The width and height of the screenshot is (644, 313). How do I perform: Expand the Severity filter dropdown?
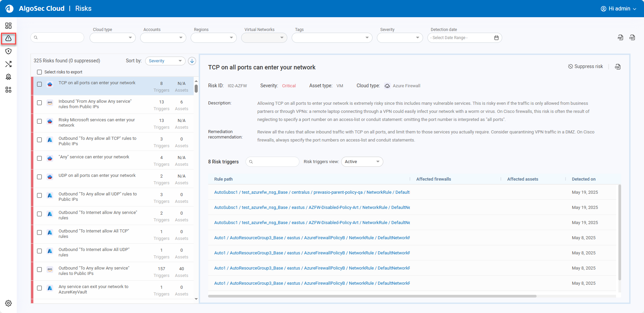coord(400,38)
